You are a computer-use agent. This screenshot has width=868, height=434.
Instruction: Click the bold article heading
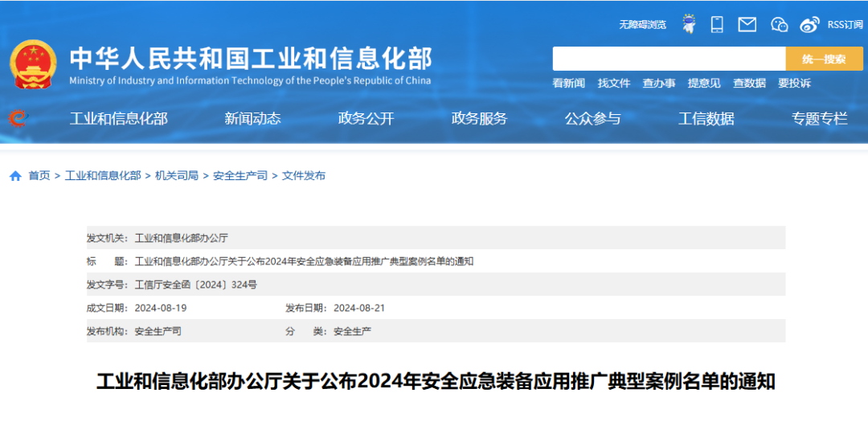click(x=436, y=382)
